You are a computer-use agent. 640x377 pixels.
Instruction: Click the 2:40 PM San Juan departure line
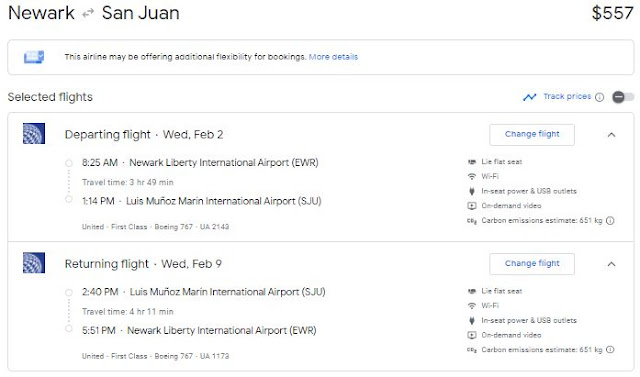tap(204, 292)
